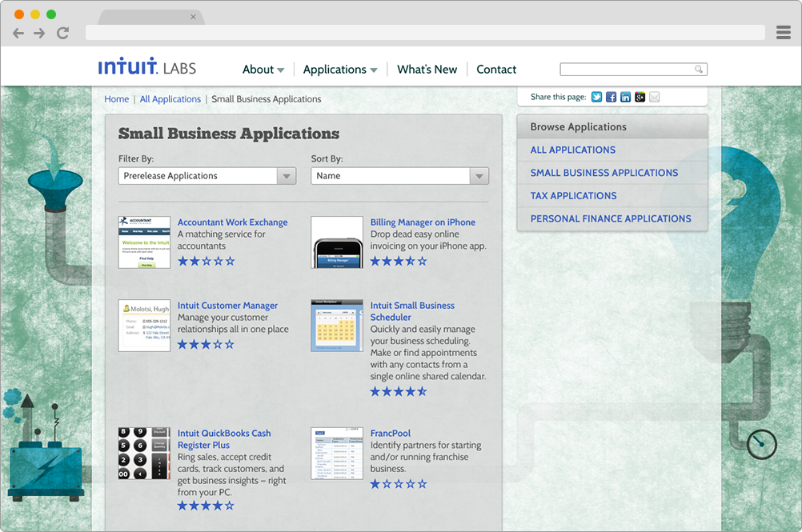Open Intuit QuickBooks Cash Register Plus link
This screenshot has height=532, width=802.
(x=224, y=439)
